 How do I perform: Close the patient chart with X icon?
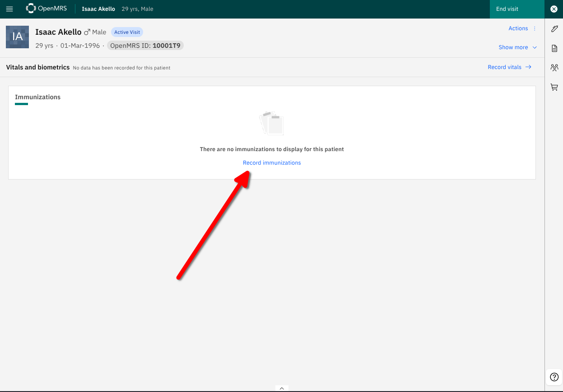tap(554, 9)
